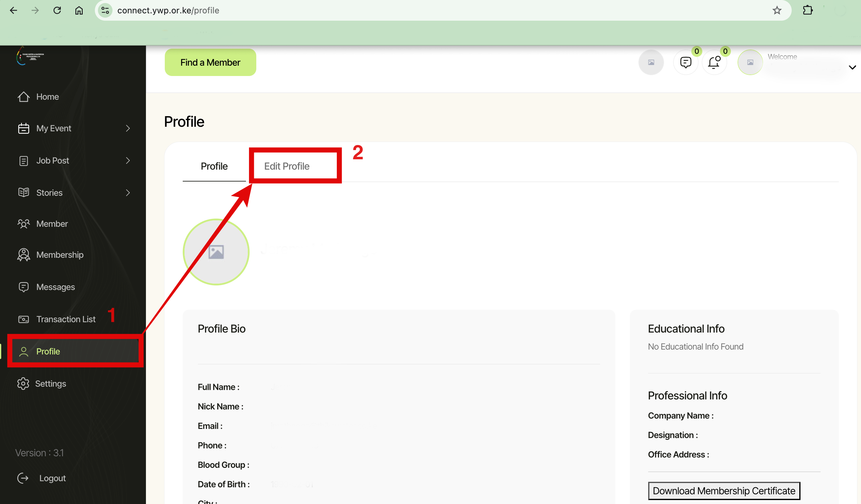The image size is (861, 504).
Task: Click Download Membership Certificate button
Action: [x=724, y=491]
